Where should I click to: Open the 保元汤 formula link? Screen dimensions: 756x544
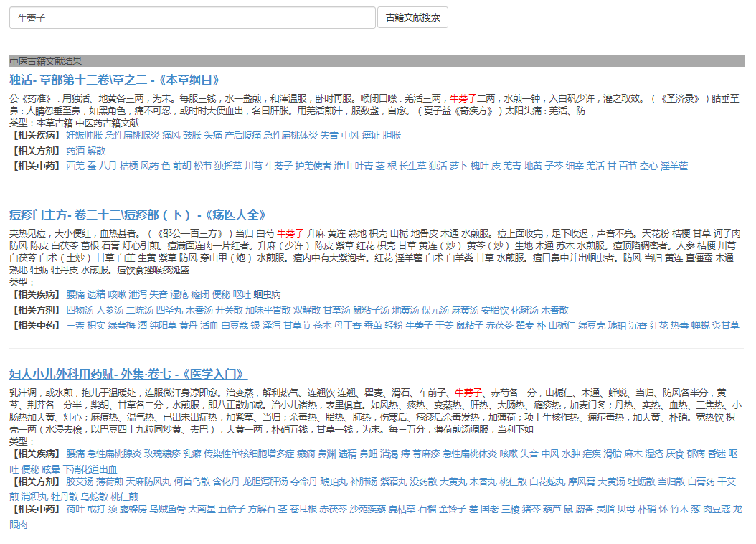[435, 310]
